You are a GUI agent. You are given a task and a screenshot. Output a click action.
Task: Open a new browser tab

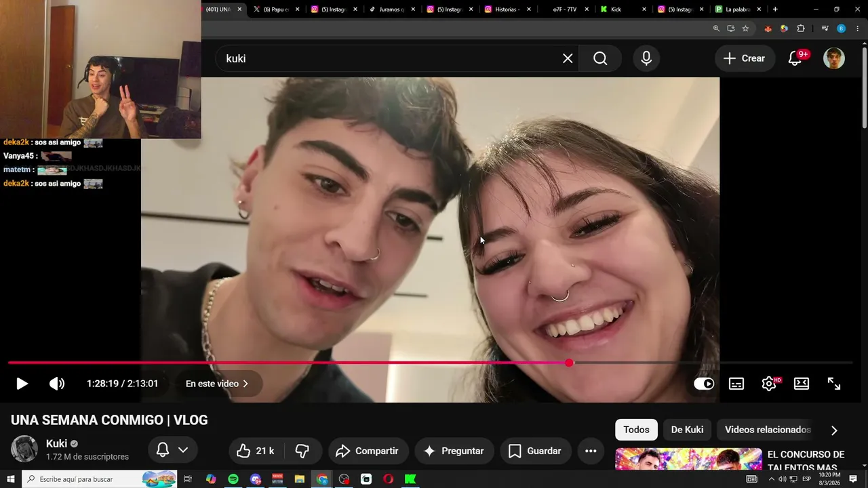click(775, 9)
